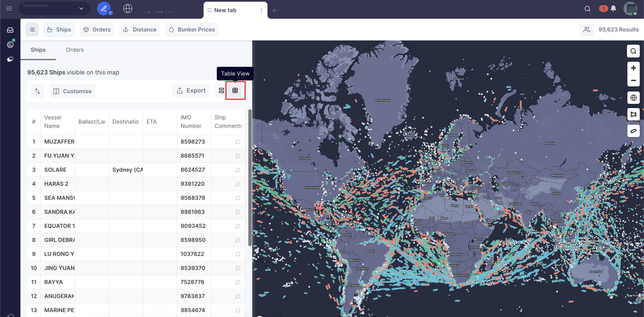Open the New tab three-dot menu
644x317 pixels.
(x=261, y=10)
